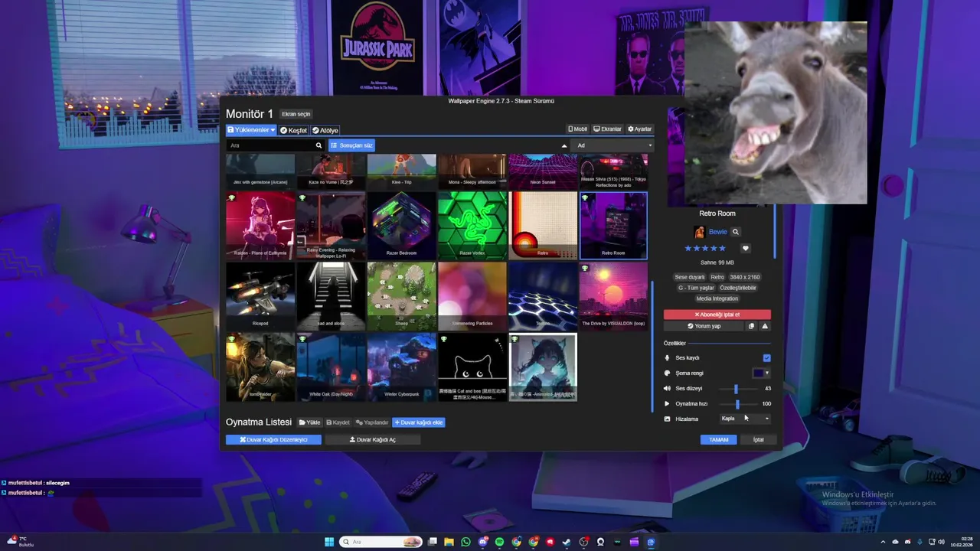Click the Wallpaper Engine taskbar icon

[651, 542]
